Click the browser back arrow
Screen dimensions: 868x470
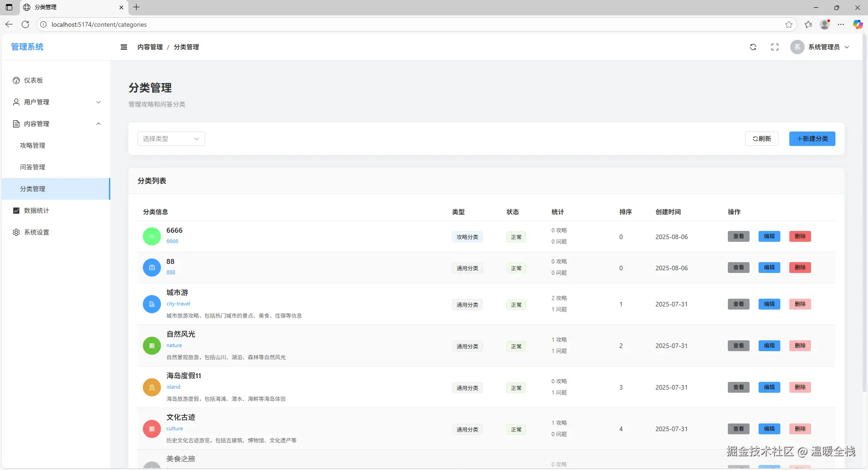pos(9,24)
